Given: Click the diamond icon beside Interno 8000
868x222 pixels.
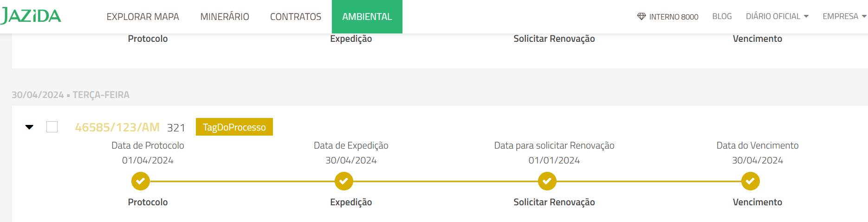Looking at the screenshot, I should 641,17.
